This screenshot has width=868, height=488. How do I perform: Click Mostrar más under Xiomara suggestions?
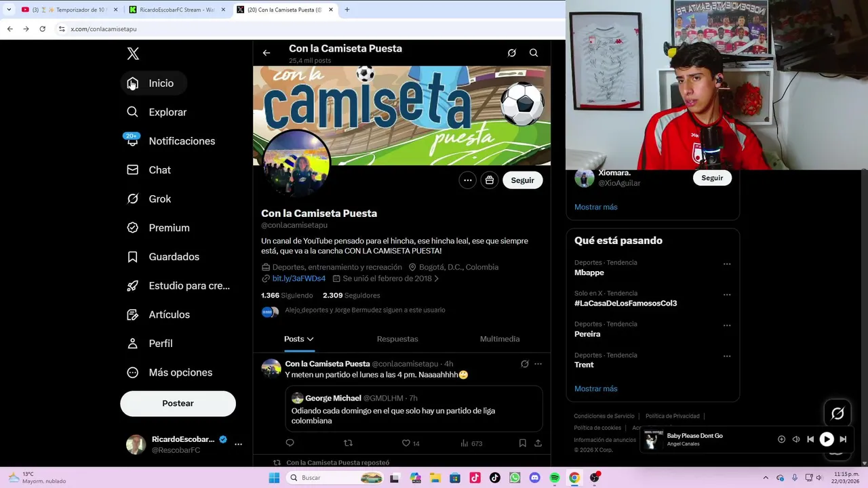[x=596, y=207]
